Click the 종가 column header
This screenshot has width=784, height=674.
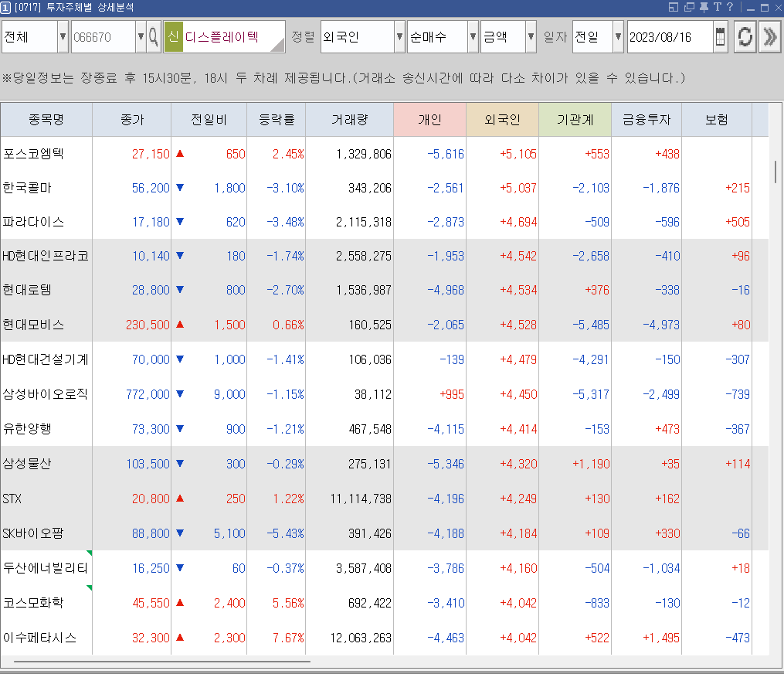(132, 120)
